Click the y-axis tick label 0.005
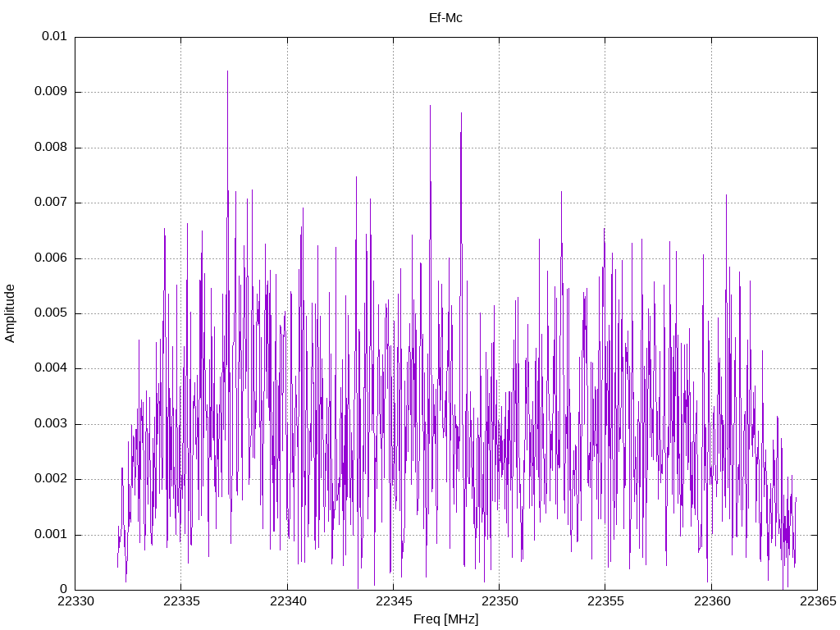This screenshot has width=840, height=630. (x=51, y=313)
